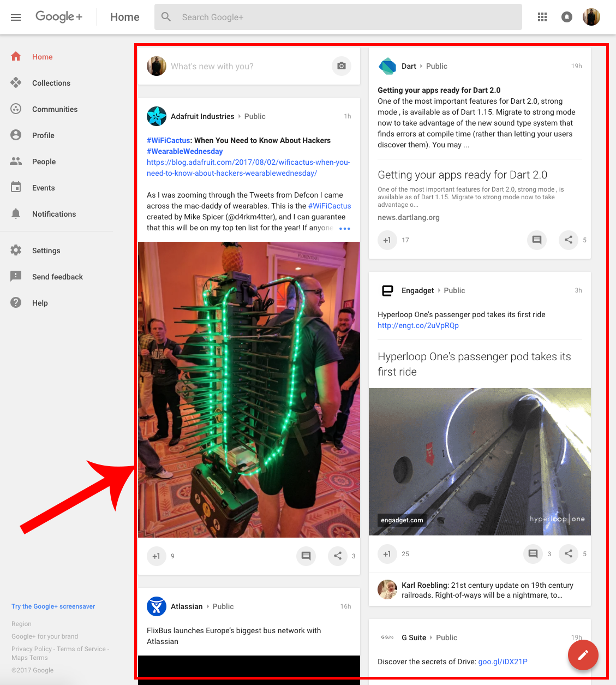The image size is (616, 685).
Task: Click the news.dartlang.org source text
Action: point(409,217)
